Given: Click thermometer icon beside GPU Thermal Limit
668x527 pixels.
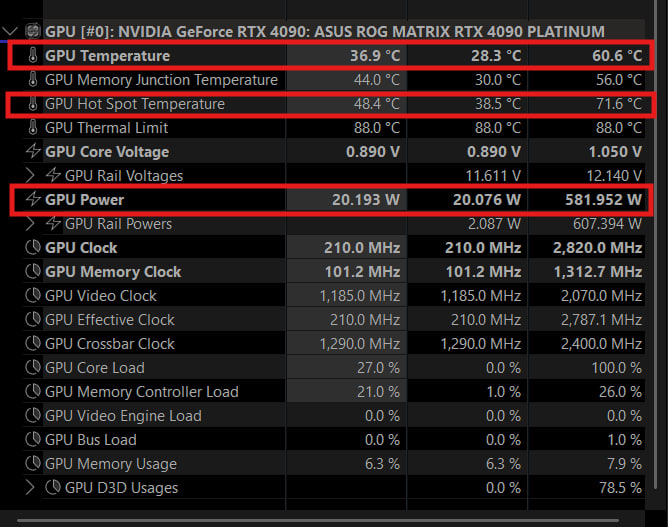Looking at the screenshot, I should [33, 127].
